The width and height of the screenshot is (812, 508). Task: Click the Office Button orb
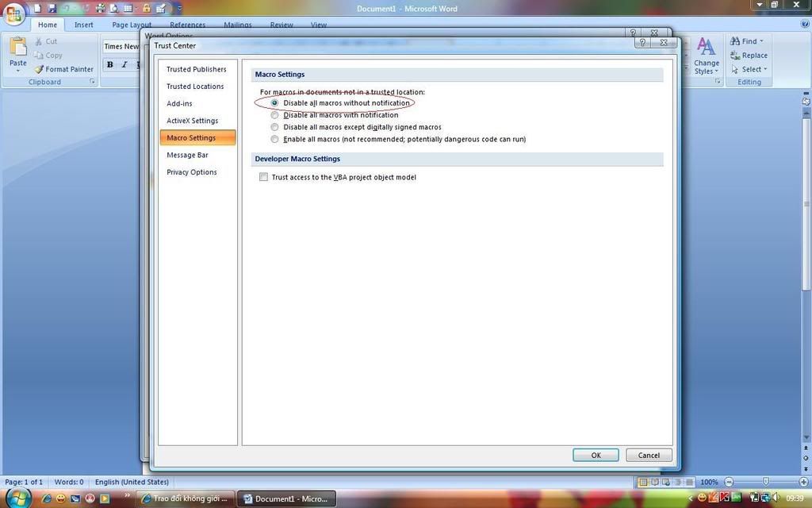tap(13, 14)
